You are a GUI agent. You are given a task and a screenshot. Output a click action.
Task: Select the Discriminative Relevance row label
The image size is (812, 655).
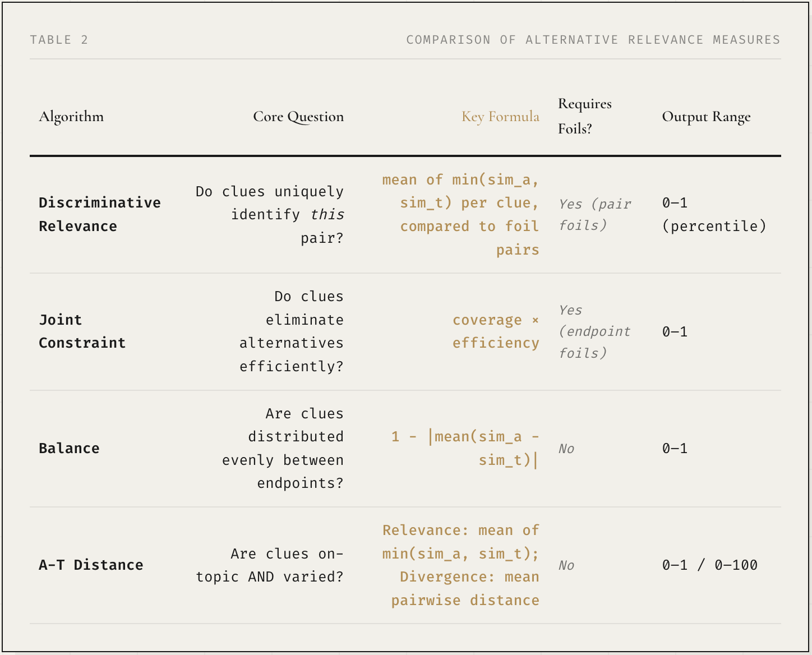tap(99, 214)
